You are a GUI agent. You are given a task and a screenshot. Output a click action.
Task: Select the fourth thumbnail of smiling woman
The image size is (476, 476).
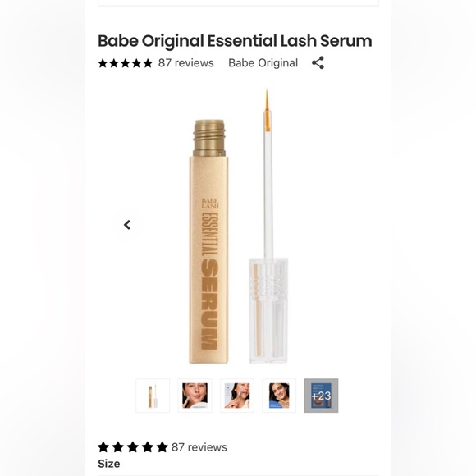click(x=279, y=396)
